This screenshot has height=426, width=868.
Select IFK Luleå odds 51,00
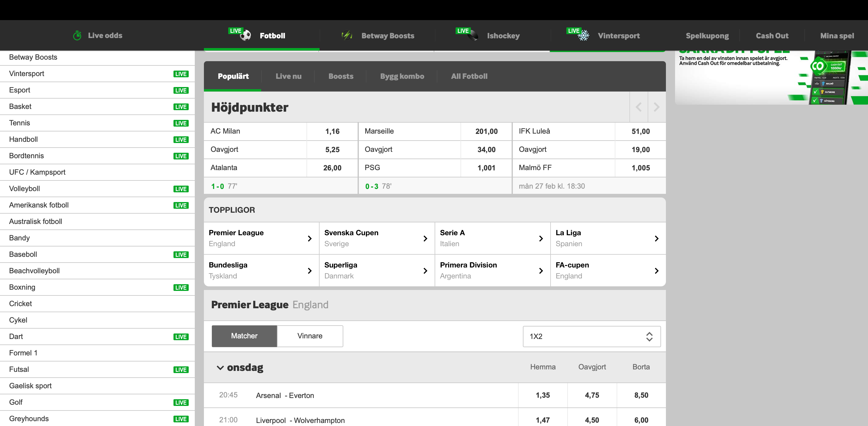(641, 131)
